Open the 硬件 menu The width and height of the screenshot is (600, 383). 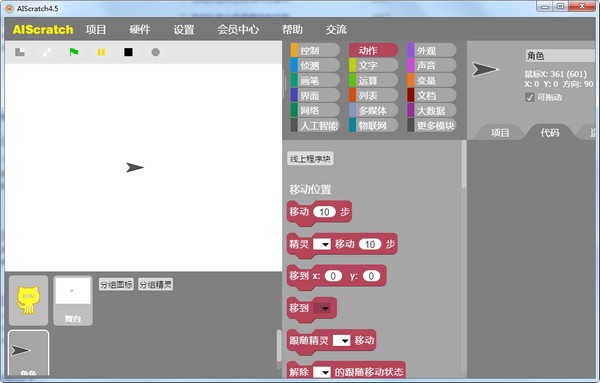(140, 29)
